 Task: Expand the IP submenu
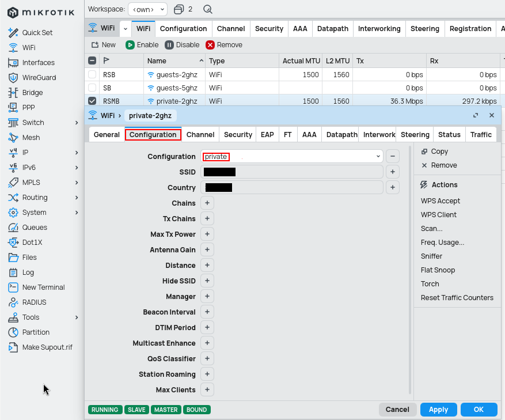pyautogui.click(x=77, y=153)
